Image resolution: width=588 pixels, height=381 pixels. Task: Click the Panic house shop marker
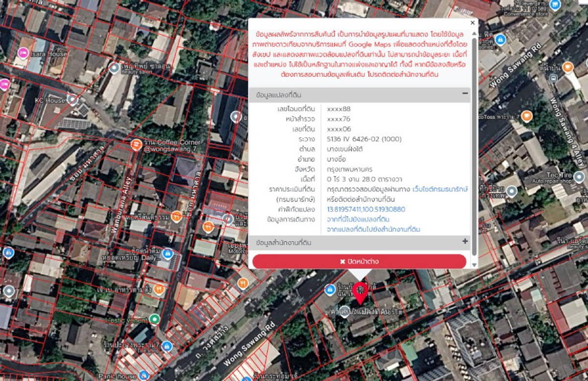(x=143, y=376)
